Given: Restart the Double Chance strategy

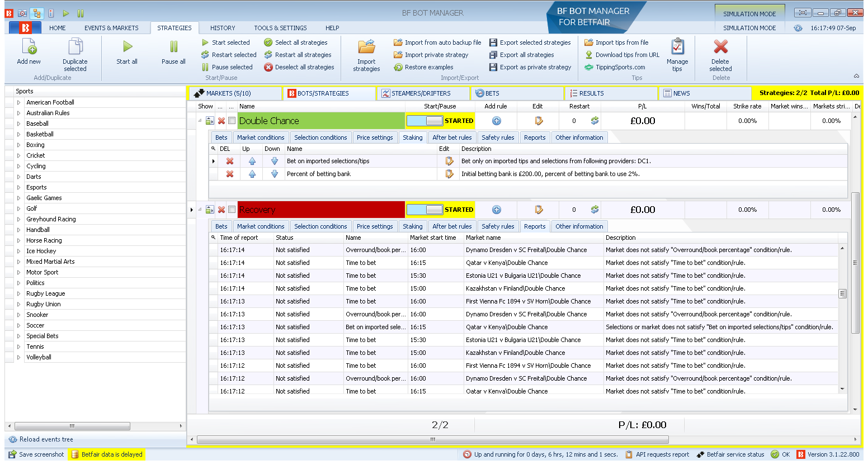Looking at the screenshot, I should [595, 121].
